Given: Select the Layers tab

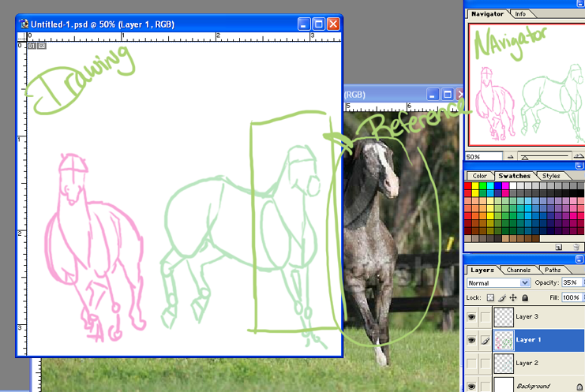Looking at the screenshot, I should 482,270.
